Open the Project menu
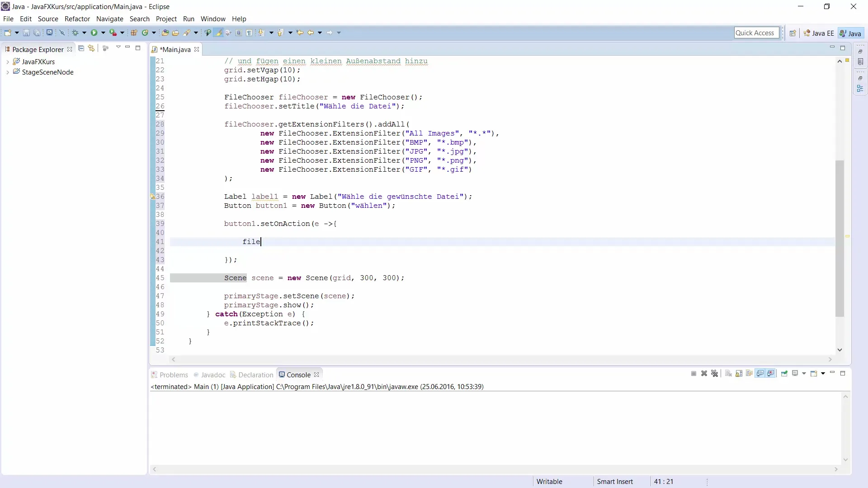Viewport: 868px width, 488px height. 166,19
